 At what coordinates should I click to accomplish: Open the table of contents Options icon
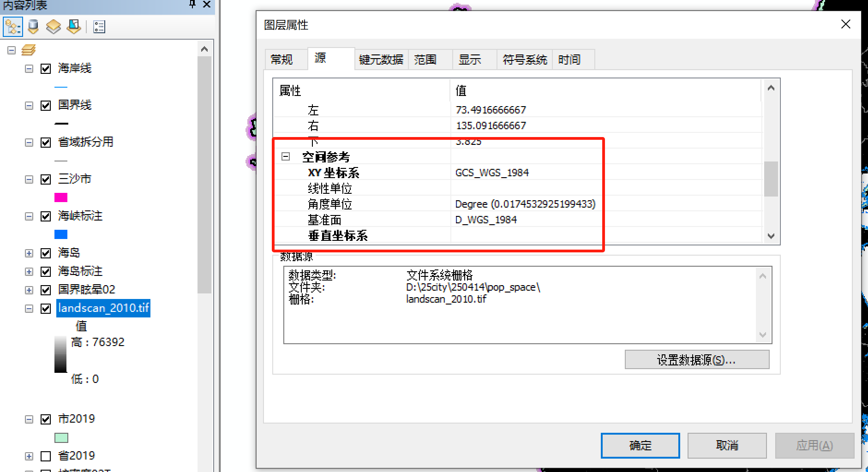coord(98,26)
